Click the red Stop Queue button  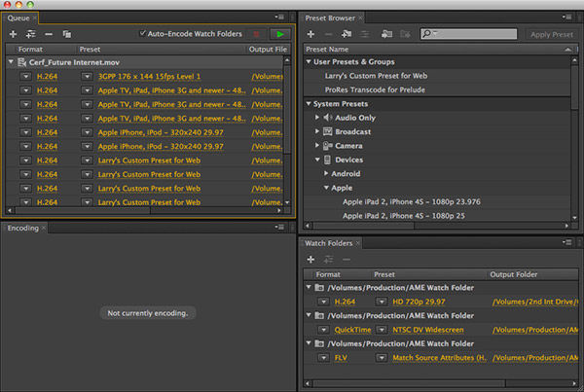257,34
